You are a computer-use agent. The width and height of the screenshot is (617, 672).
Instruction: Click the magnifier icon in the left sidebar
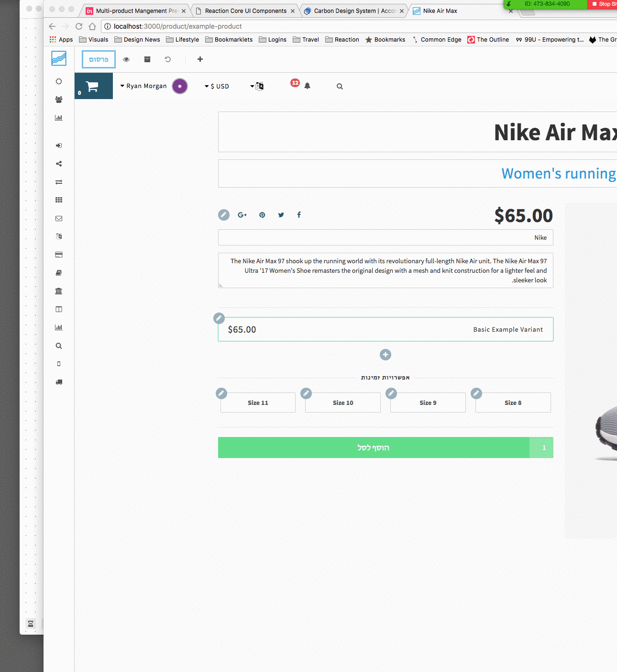[x=59, y=346]
